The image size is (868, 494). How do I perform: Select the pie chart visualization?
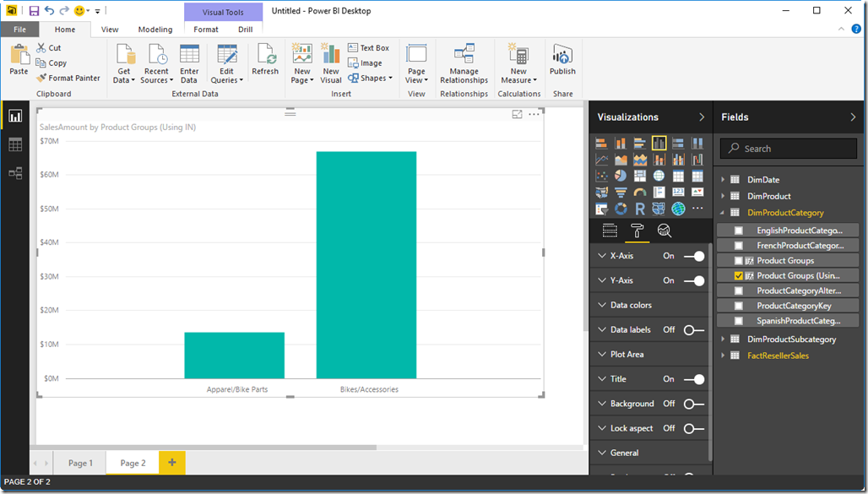pyautogui.click(x=621, y=176)
